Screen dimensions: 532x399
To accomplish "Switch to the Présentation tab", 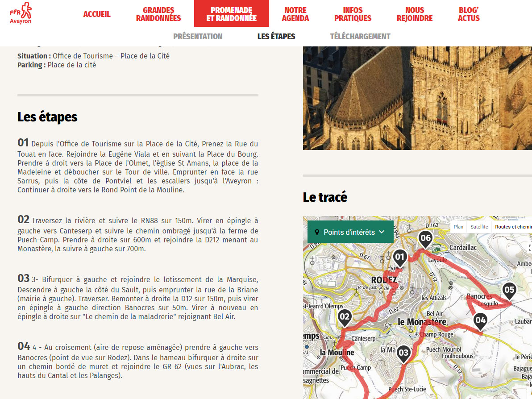I will (198, 36).
